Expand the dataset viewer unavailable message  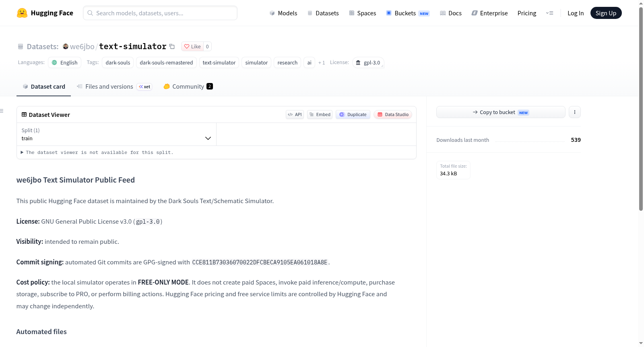pyautogui.click(x=97, y=152)
